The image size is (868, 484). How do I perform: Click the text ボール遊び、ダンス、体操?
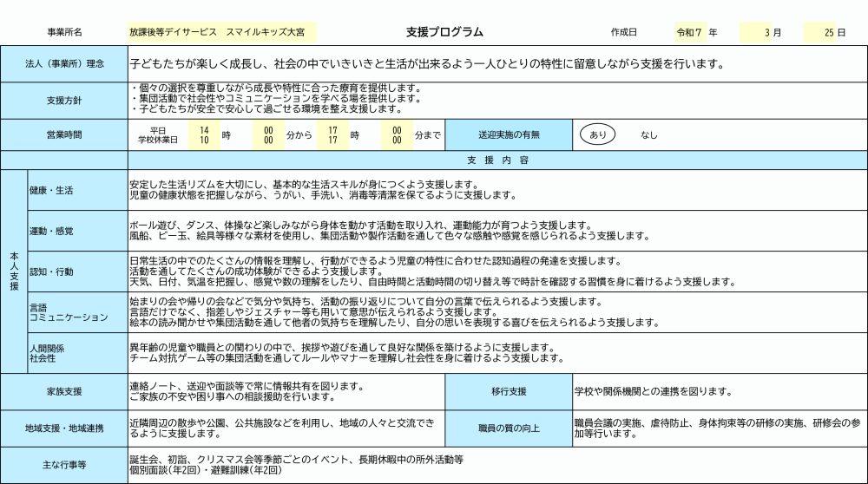361,226
